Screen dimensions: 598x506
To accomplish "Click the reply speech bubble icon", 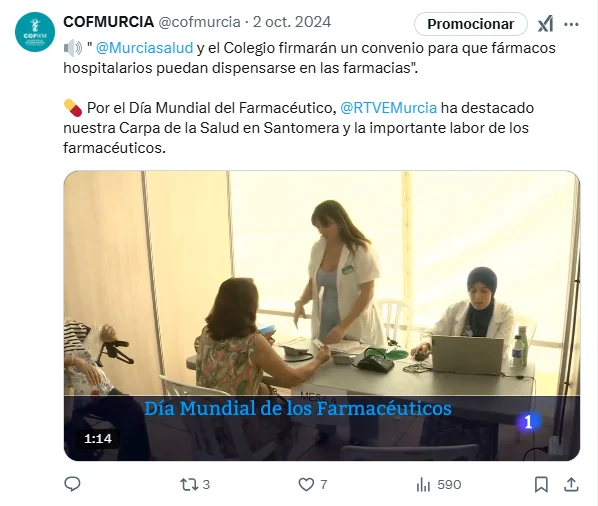I will pyautogui.click(x=72, y=484).
